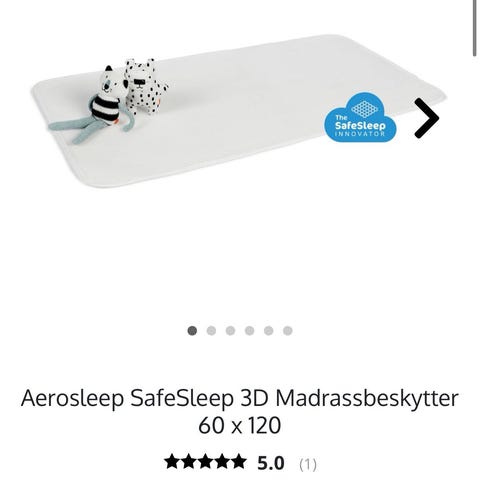The height and width of the screenshot is (480, 480).
Task: Switch to the third carousel dot
Action: 230,331
